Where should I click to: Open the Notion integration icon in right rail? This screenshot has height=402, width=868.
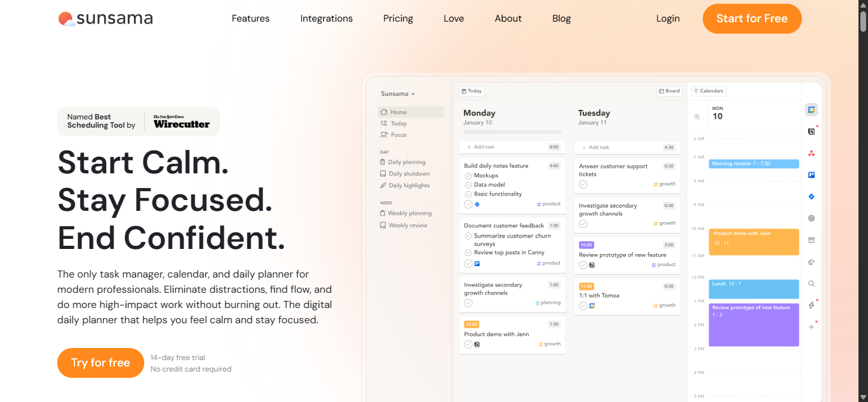tap(811, 131)
